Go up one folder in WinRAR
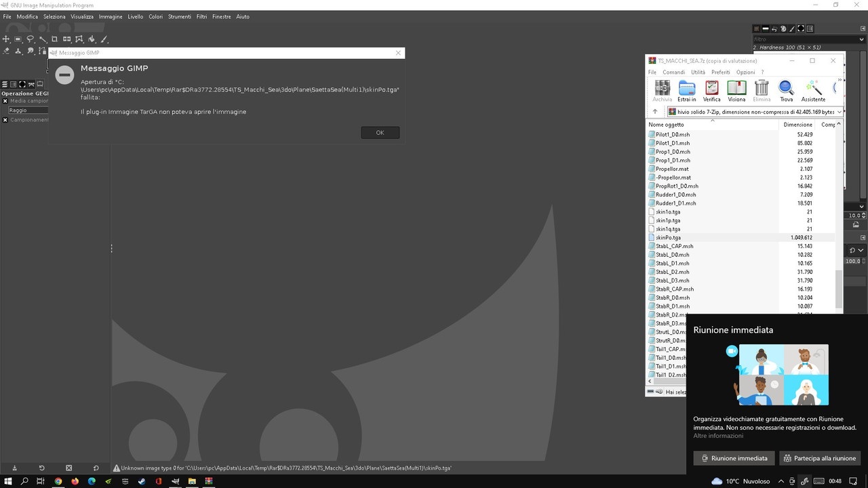The image size is (868, 488). (655, 112)
